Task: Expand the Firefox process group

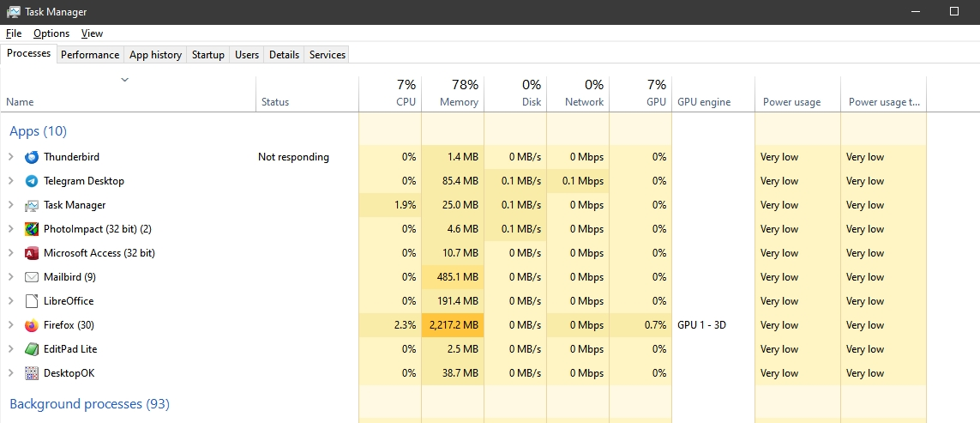Action: point(10,325)
